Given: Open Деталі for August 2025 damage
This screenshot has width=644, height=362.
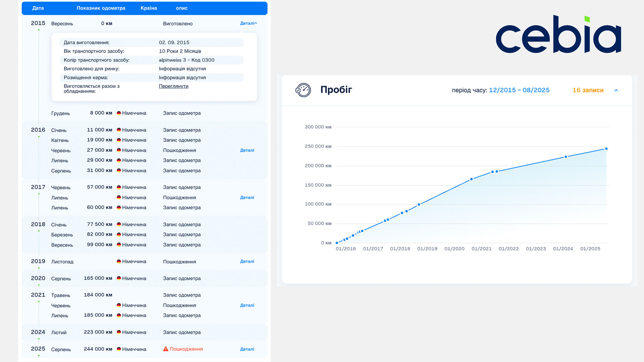Looking at the screenshot, I should click(247, 349).
